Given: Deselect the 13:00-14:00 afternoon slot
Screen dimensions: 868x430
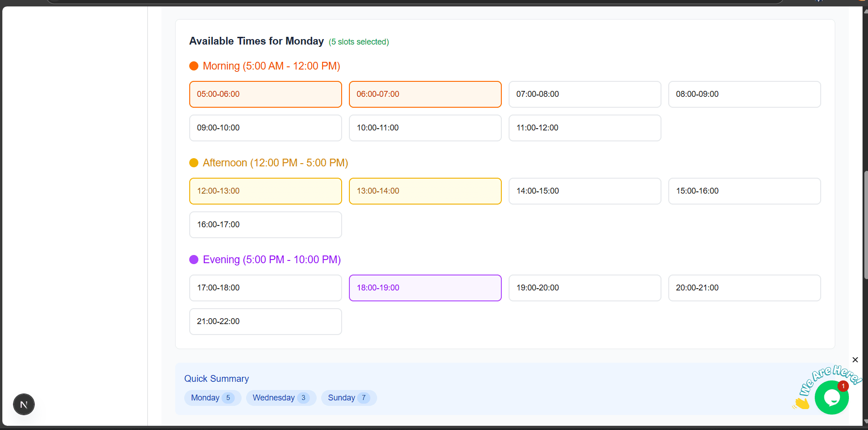Looking at the screenshot, I should coord(425,191).
